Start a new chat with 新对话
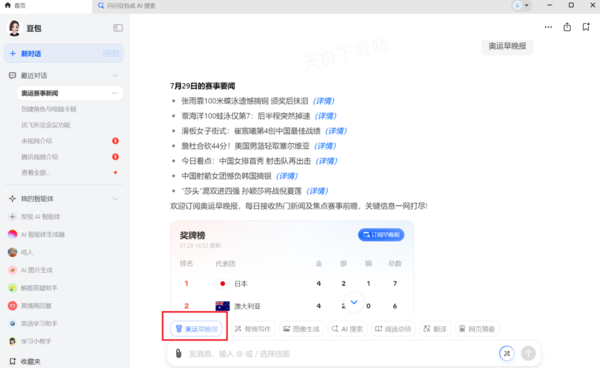This screenshot has width=600, height=368. click(64, 54)
